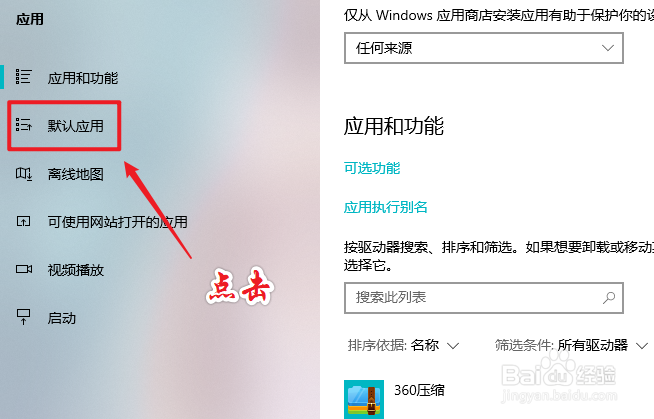The image size is (654, 419).
Task: Open the 可选功能 link
Action: pos(372,168)
